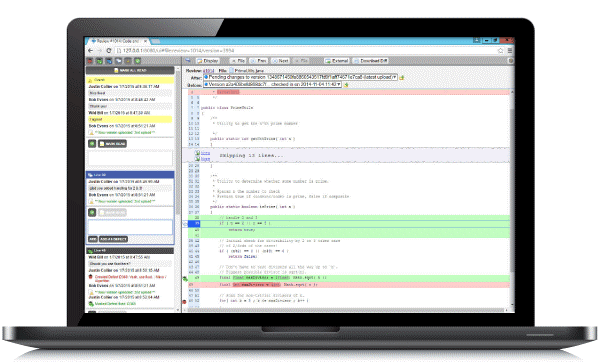Click the Next button in diff toolbar

(280, 61)
